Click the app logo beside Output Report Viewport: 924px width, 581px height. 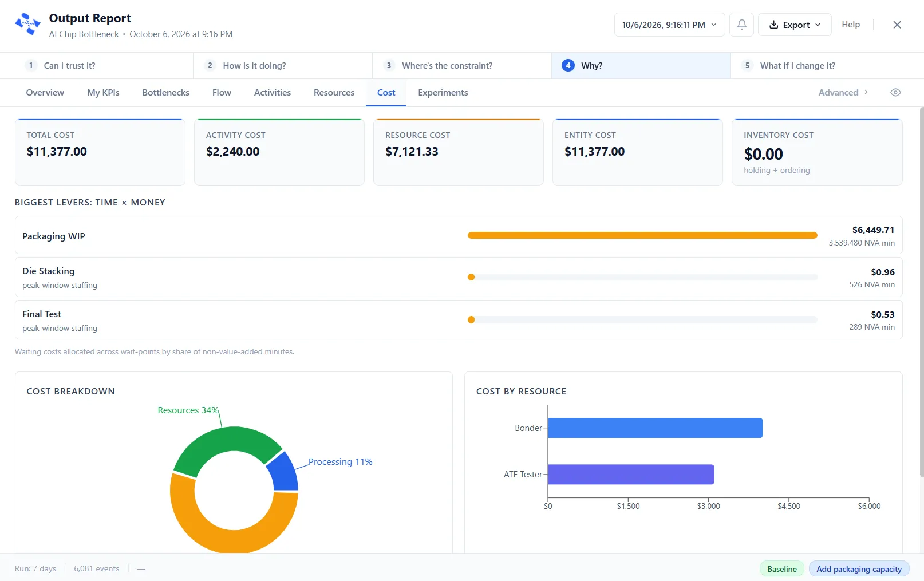(x=27, y=25)
